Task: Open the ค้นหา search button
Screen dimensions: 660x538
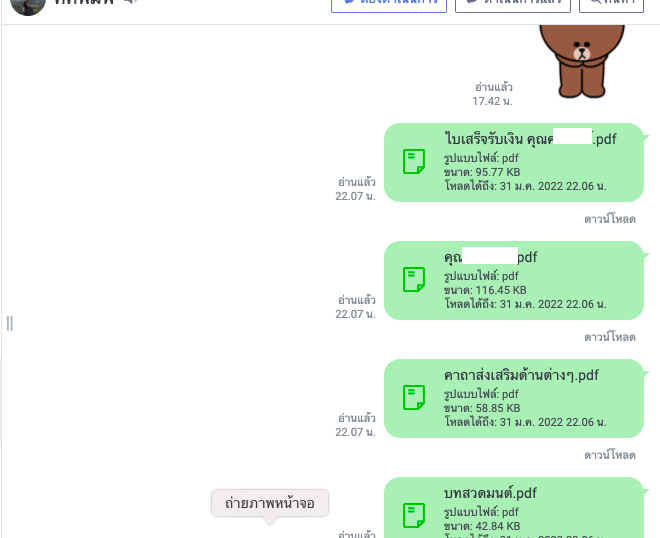Action: (611, 4)
